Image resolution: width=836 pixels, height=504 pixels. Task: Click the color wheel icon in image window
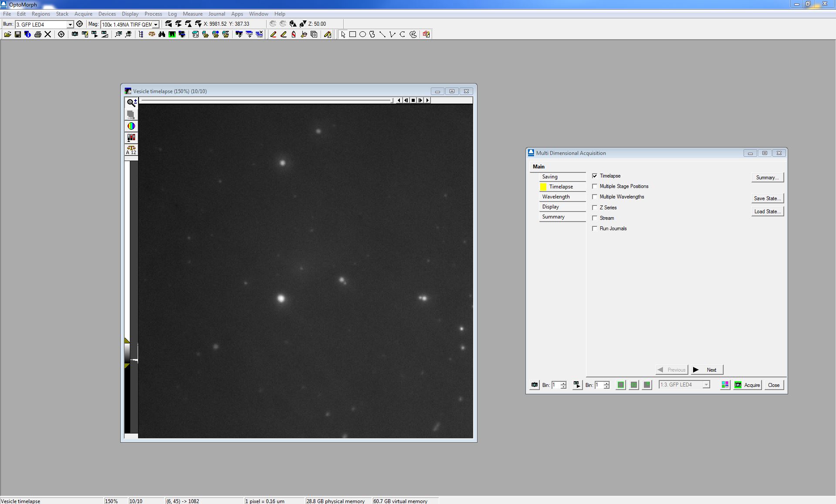(131, 126)
